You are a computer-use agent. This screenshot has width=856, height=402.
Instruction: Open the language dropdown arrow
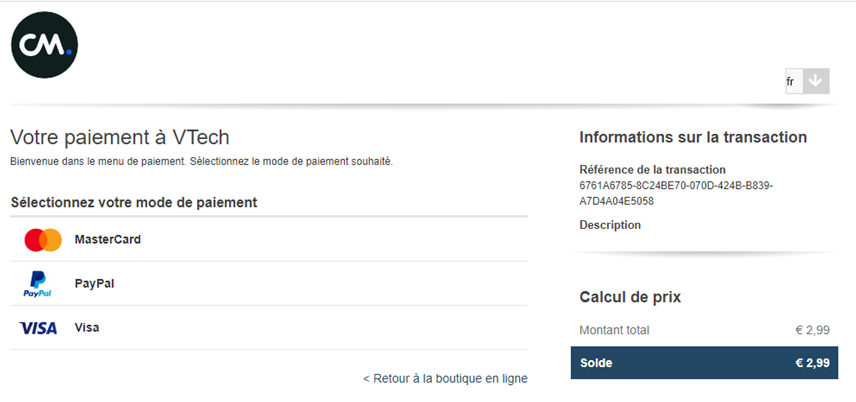pos(816,81)
